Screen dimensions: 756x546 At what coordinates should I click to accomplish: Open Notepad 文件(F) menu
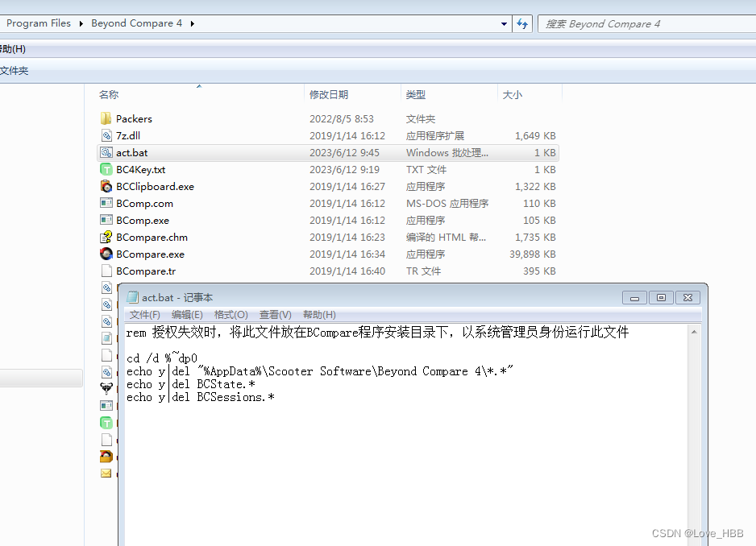coord(144,315)
